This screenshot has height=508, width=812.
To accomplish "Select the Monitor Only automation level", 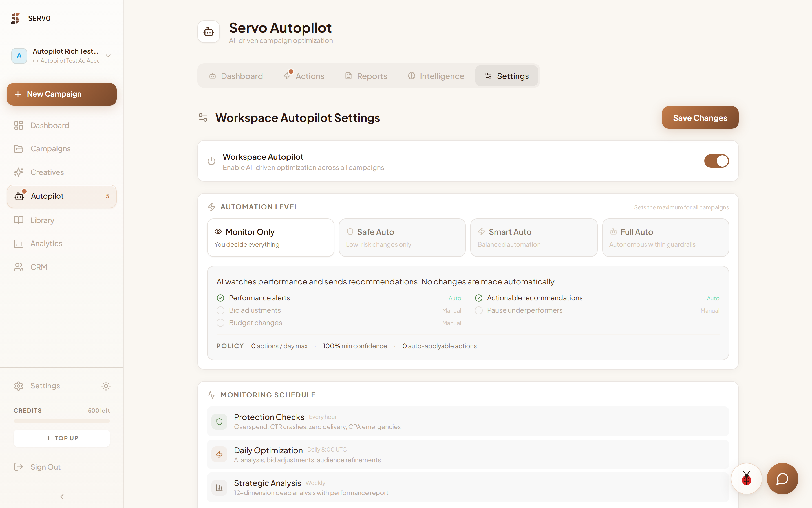I will pyautogui.click(x=270, y=238).
